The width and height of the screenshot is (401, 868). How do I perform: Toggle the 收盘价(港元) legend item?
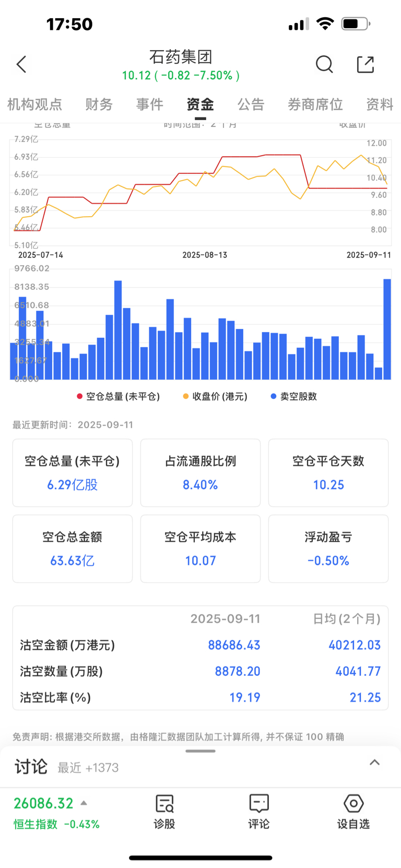click(x=215, y=396)
